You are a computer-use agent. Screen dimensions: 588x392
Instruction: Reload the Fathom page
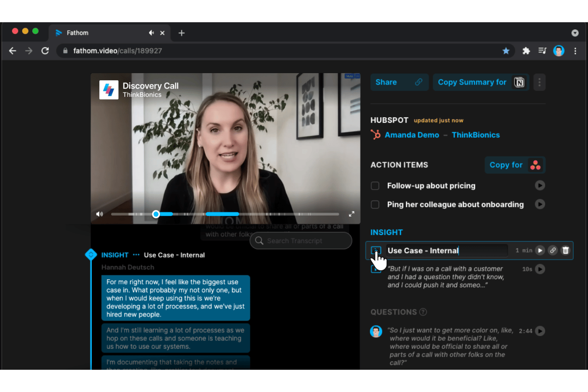click(45, 51)
